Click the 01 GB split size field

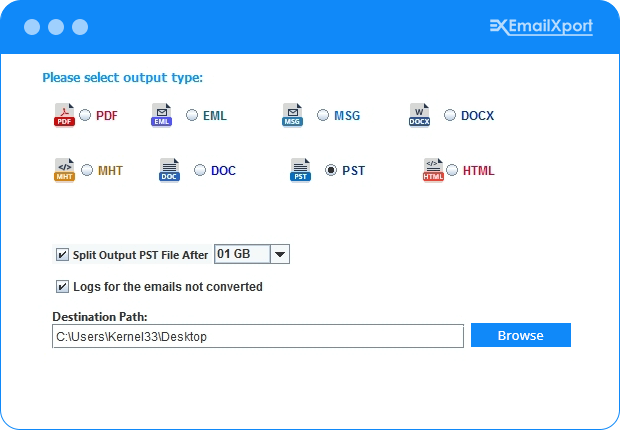241,254
